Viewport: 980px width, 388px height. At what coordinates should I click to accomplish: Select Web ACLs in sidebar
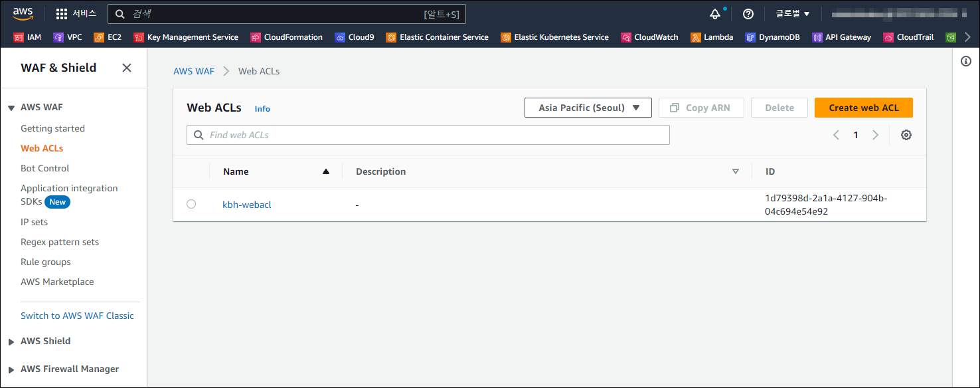pyautogui.click(x=42, y=148)
